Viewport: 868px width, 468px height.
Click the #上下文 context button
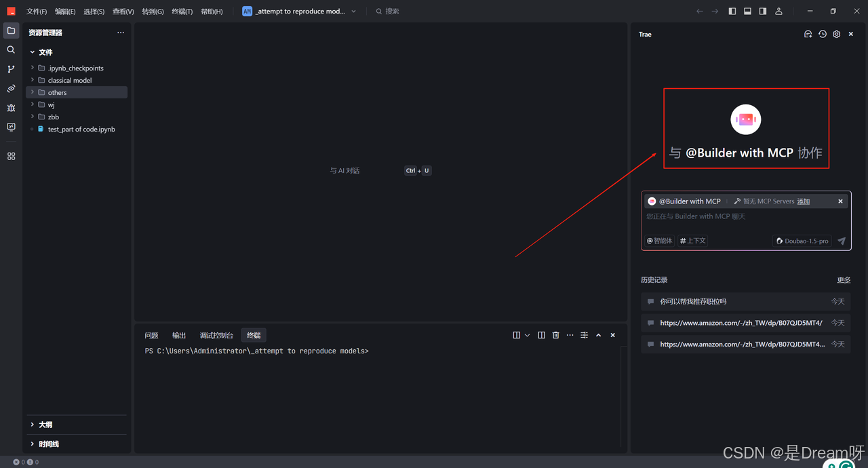(693, 241)
